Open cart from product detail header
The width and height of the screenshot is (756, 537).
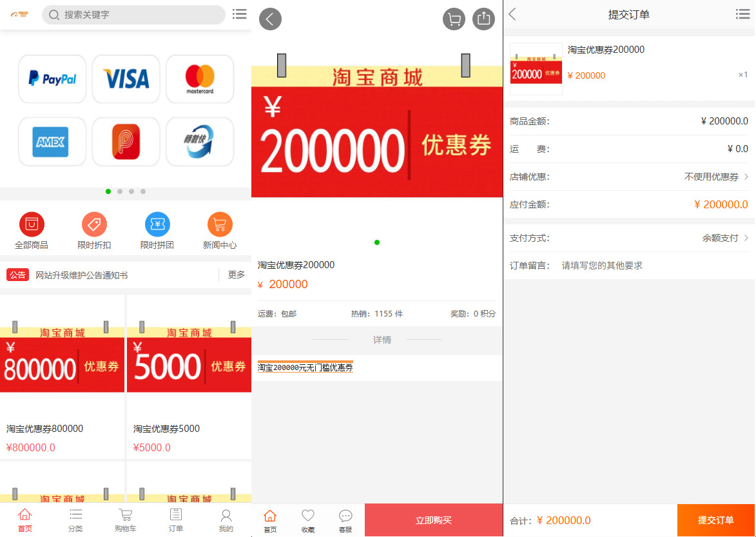[454, 19]
